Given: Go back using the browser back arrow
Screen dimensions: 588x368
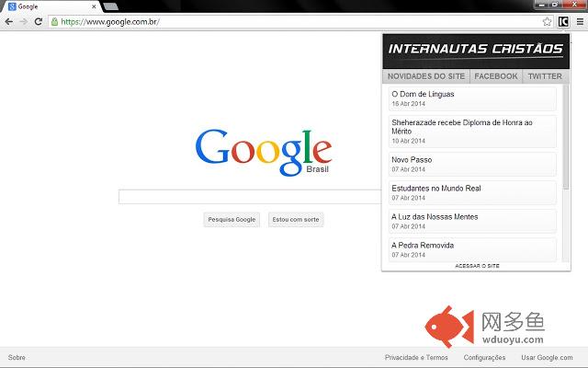Looking at the screenshot, I should (8, 22).
